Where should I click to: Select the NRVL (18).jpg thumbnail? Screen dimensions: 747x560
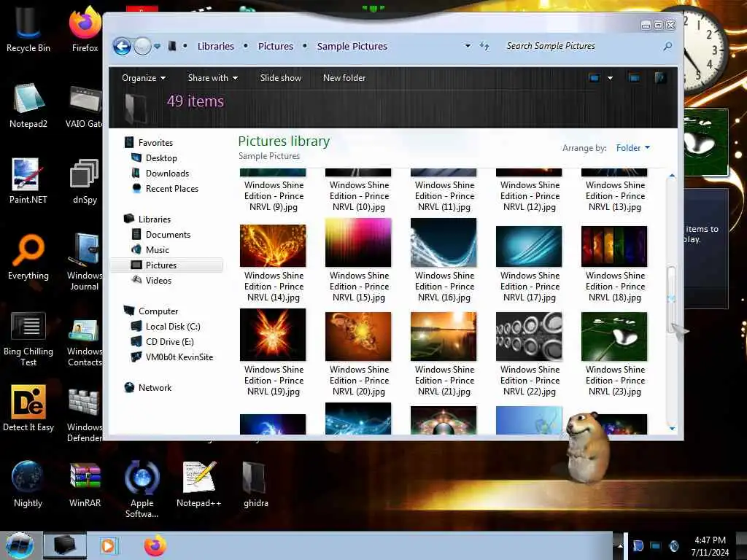tap(614, 246)
